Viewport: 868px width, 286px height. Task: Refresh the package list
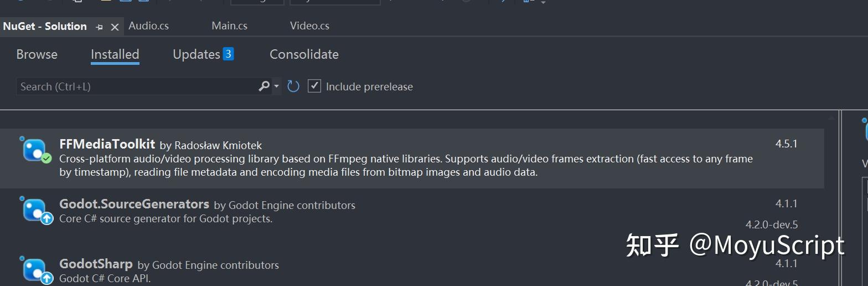(293, 86)
